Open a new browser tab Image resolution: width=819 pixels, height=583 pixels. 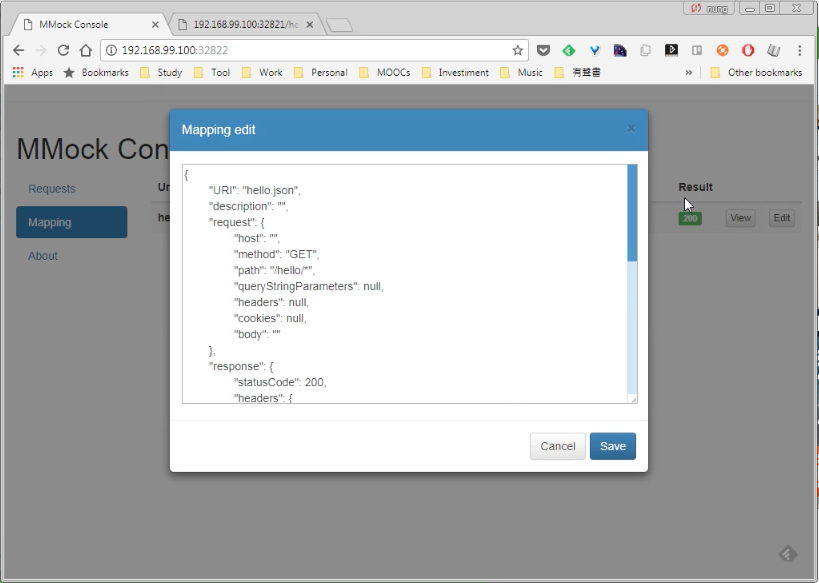[x=340, y=25]
